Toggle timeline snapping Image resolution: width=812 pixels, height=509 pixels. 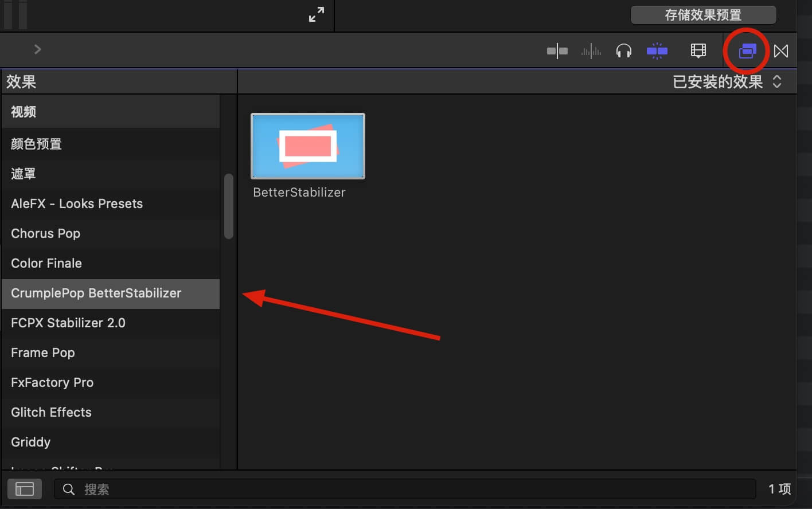point(657,52)
